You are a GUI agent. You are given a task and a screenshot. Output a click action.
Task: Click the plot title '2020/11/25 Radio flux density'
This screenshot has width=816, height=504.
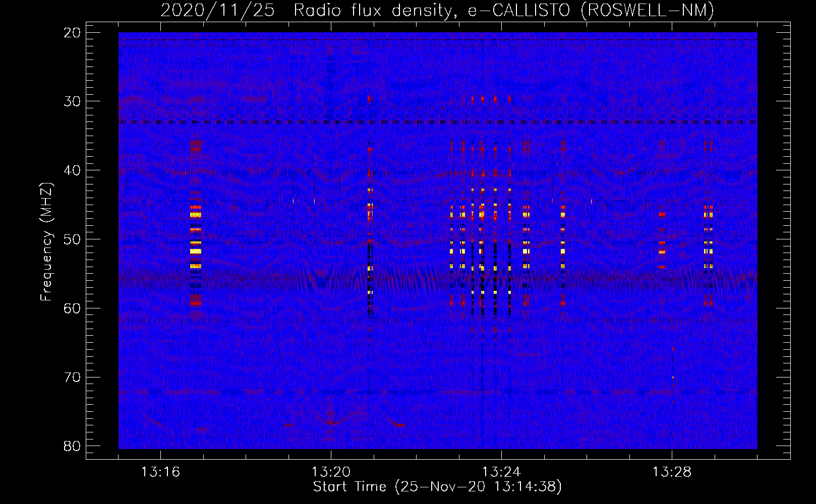tap(437, 10)
